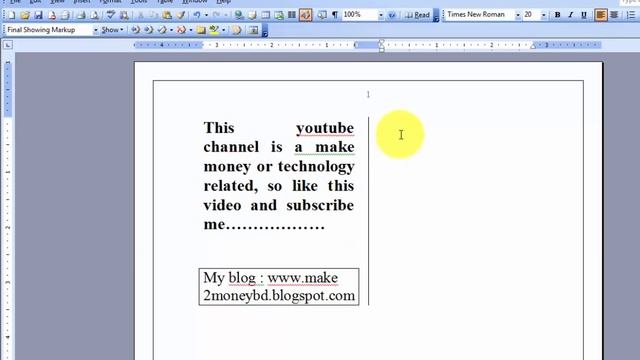Screen dimensions: 640x360
Task: Click the page number "1" in header
Action: 368,95
